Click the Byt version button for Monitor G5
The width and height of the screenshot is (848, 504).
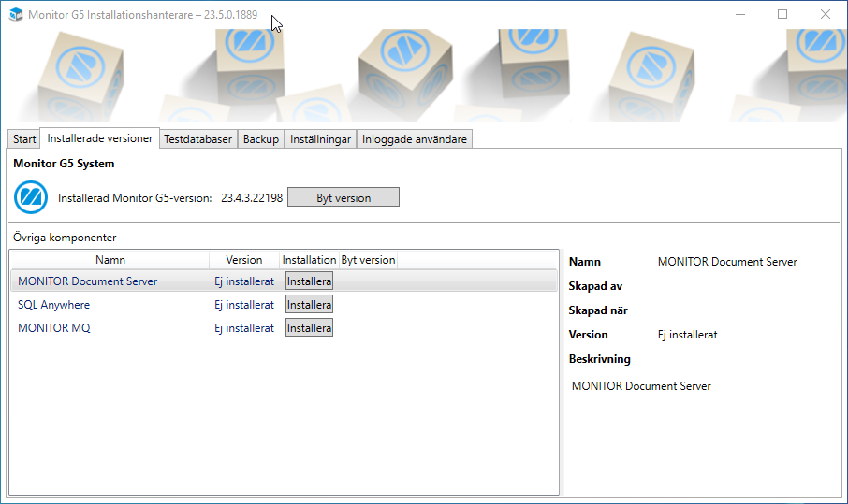coord(344,197)
